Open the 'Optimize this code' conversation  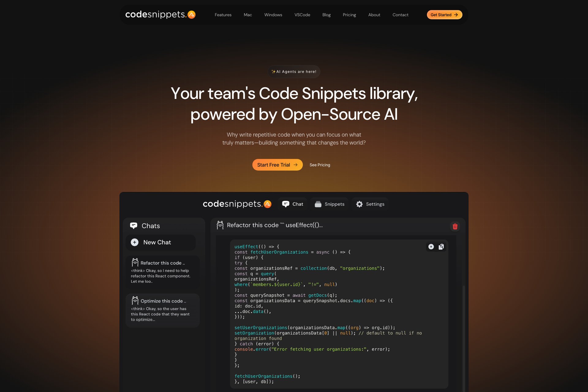162,309
